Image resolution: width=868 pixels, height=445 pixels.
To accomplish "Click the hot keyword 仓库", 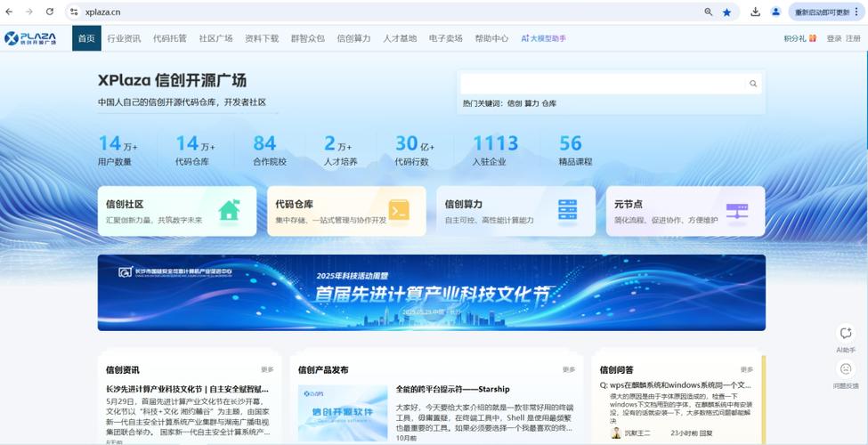I will [x=549, y=103].
